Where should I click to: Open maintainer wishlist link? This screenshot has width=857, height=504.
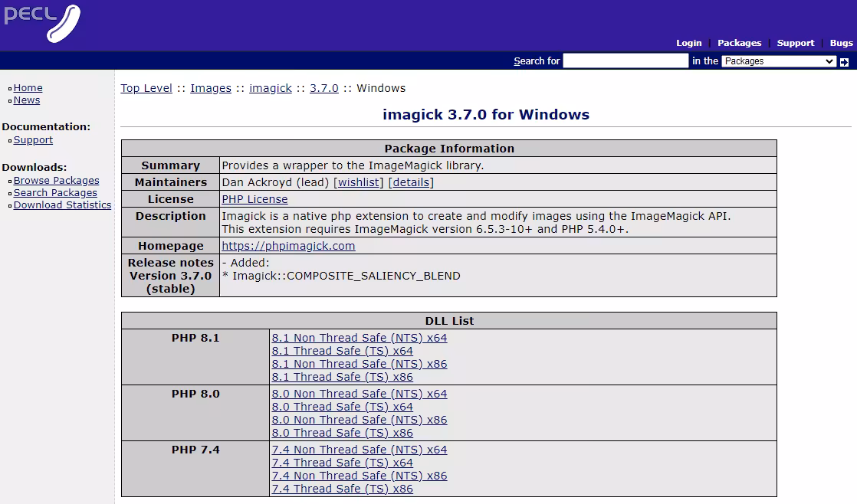359,182
